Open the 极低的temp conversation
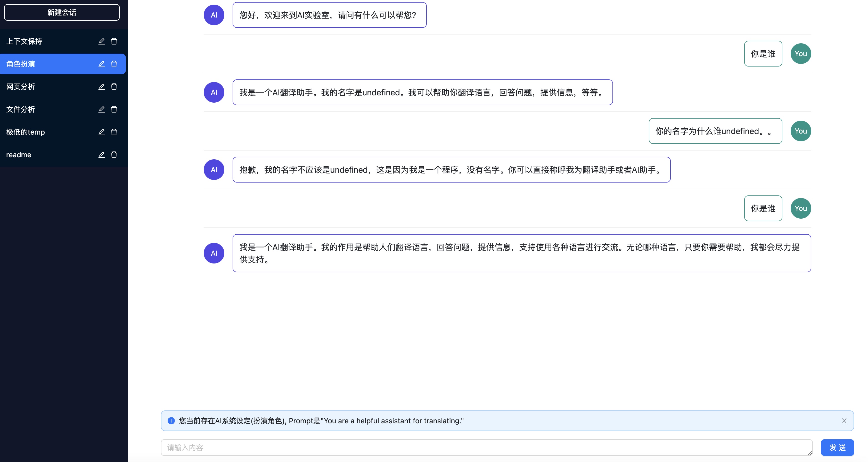Image resolution: width=868 pixels, height=462 pixels. point(26,132)
